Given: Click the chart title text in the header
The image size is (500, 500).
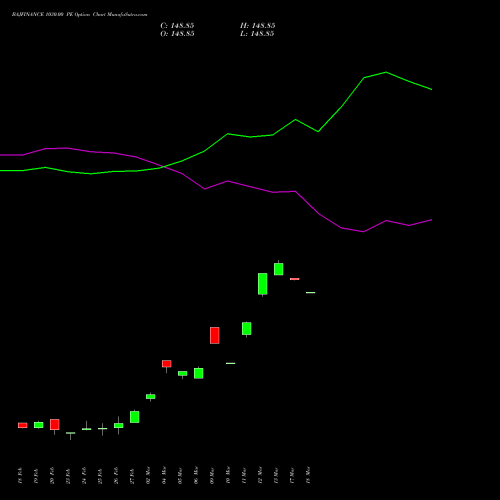Looking at the screenshot, I should point(79,15).
